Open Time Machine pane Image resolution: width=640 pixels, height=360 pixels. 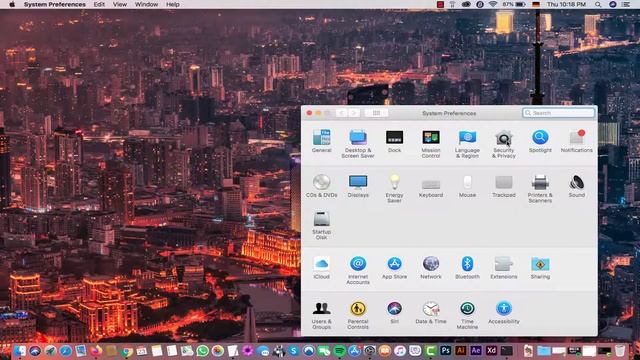[x=467, y=315]
